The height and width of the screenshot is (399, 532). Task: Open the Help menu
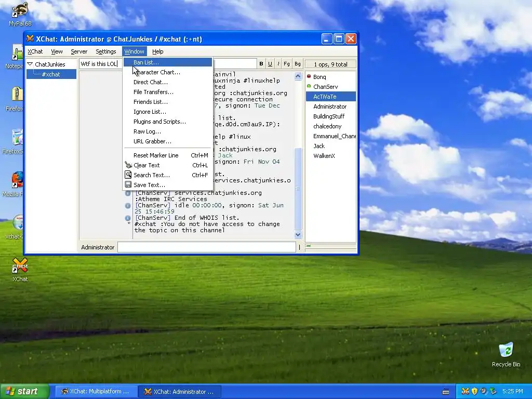158,51
